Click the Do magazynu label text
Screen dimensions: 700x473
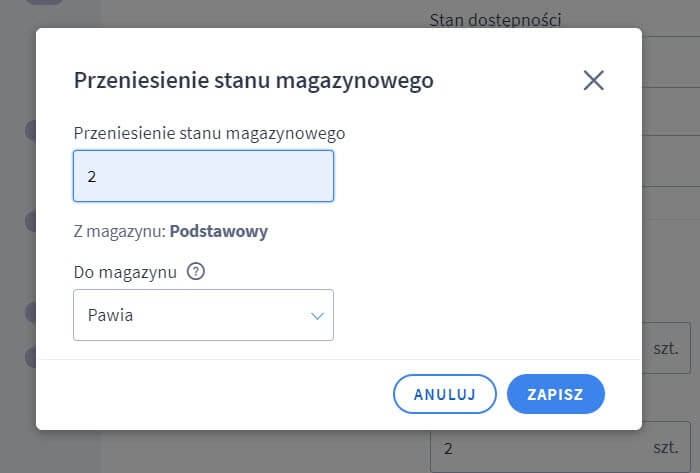(x=125, y=271)
